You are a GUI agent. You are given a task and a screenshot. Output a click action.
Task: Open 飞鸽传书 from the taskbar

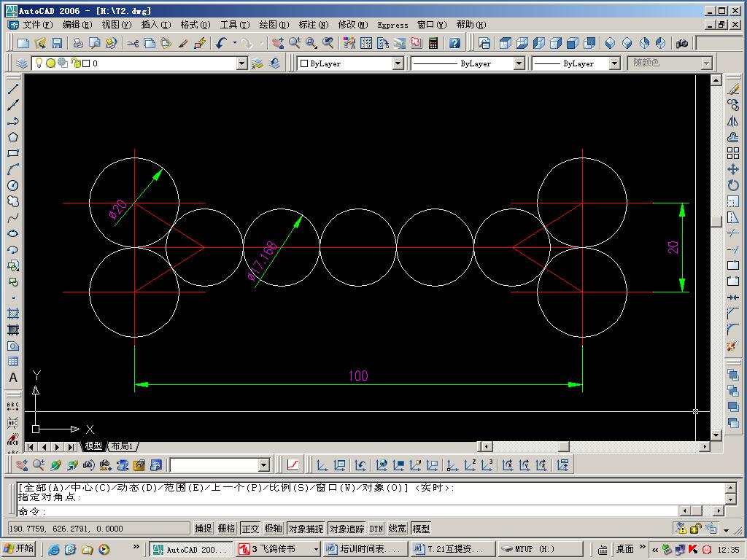(279, 549)
